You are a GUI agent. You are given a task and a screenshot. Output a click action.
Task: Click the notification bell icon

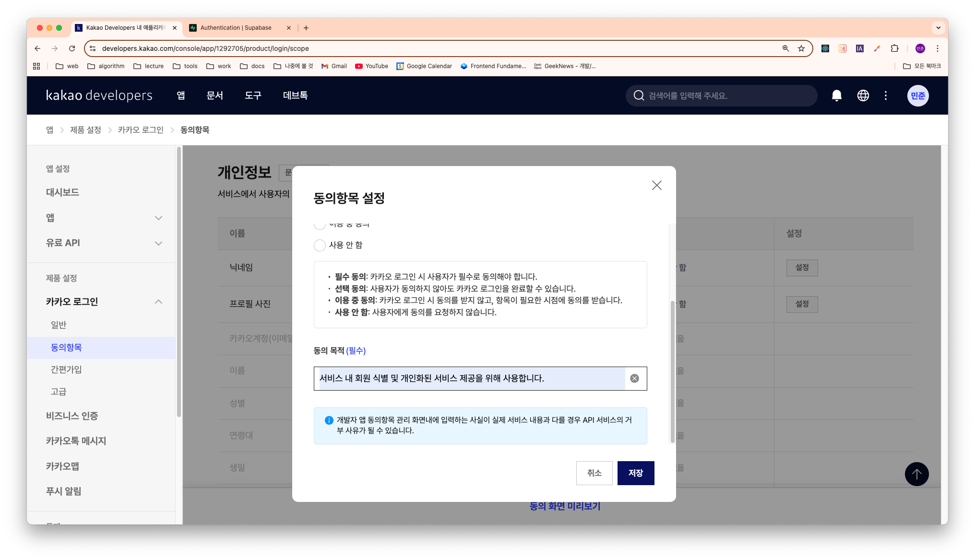(x=836, y=95)
